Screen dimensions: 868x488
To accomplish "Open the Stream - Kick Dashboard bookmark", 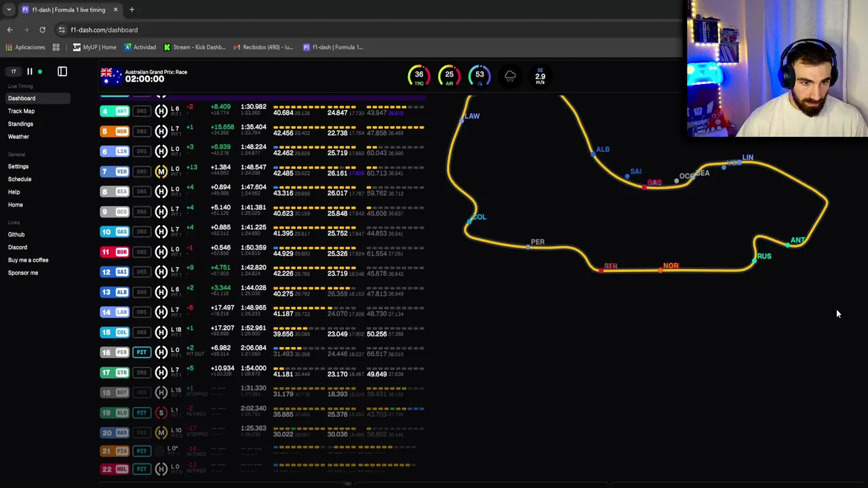I will 195,47.
